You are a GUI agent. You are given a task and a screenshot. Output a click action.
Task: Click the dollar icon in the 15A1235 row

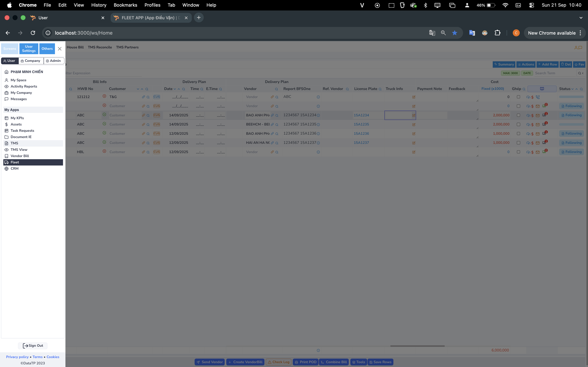(x=532, y=124)
